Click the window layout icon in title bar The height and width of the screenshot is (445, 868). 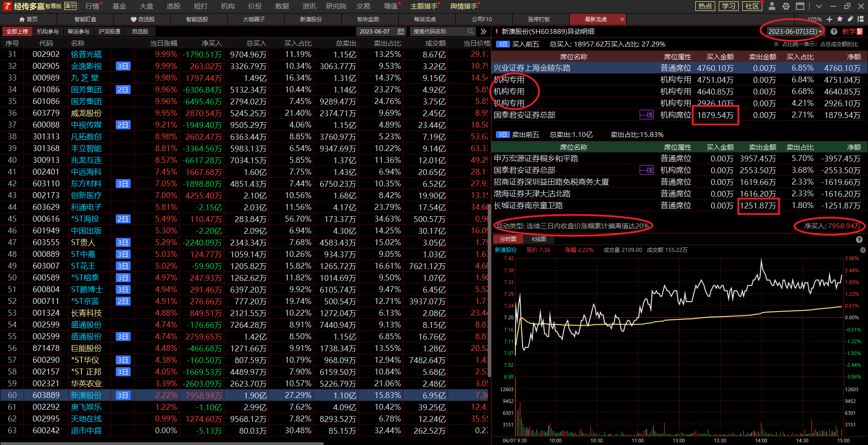pos(800,6)
